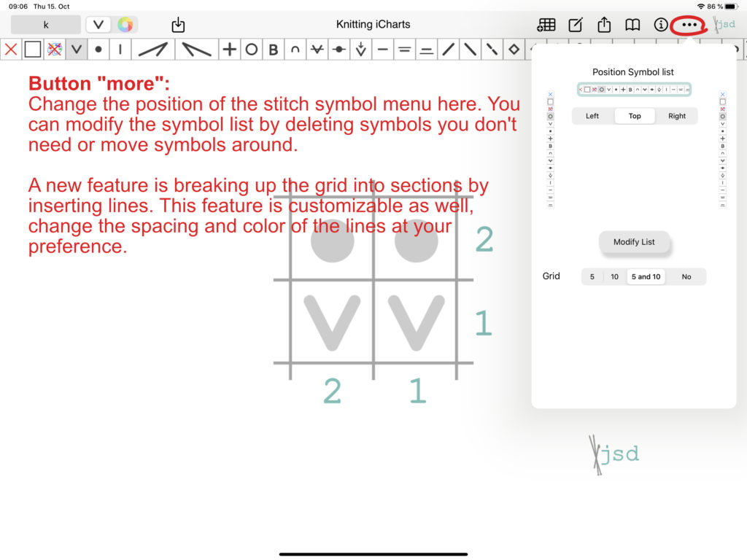The width and height of the screenshot is (747, 560).
Task: Tap the Wi-Fi status icon
Action: point(701,6)
